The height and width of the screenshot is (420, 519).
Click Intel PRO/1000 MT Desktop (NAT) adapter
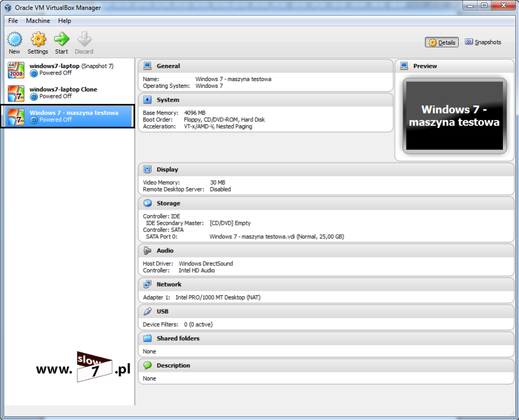[x=218, y=297]
